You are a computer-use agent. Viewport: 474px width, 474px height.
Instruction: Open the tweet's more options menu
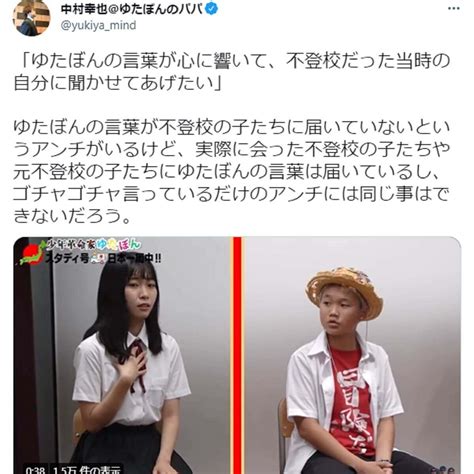pyautogui.click(x=453, y=8)
